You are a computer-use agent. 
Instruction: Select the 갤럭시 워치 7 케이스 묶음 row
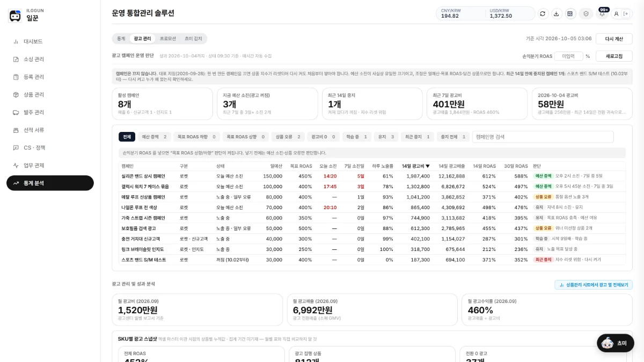pyautogui.click(x=372, y=187)
